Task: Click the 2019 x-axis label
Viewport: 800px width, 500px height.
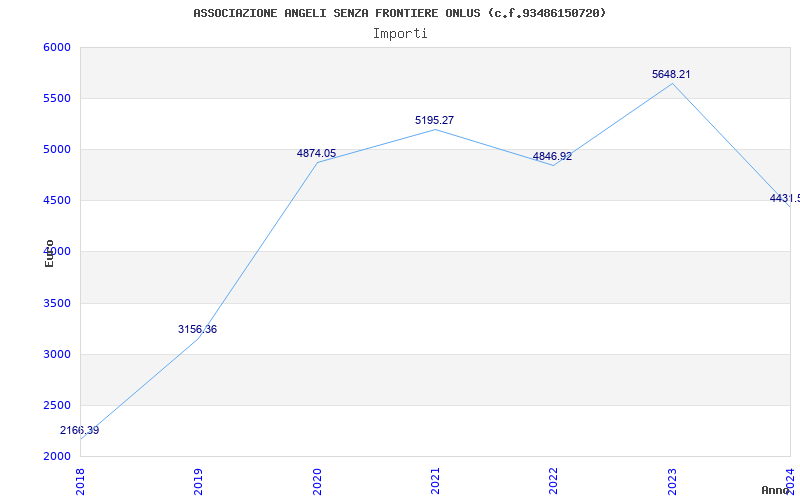Action: coord(198,481)
